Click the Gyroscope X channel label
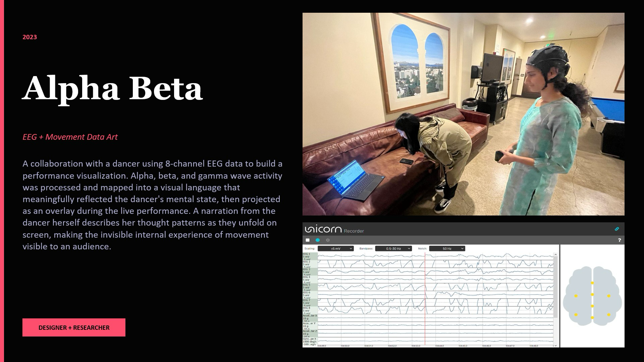Viewport: 644px width, 362px height. click(x=310, y=342)
